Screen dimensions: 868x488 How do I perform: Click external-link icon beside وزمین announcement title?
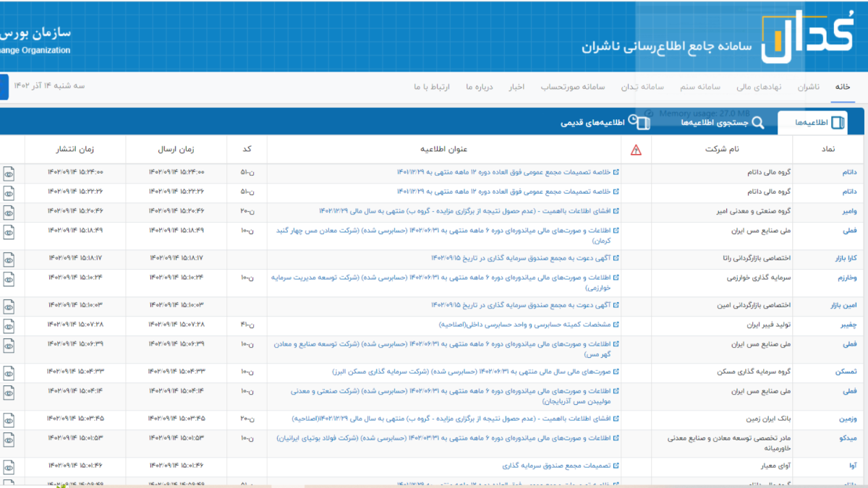coord(616,419)
